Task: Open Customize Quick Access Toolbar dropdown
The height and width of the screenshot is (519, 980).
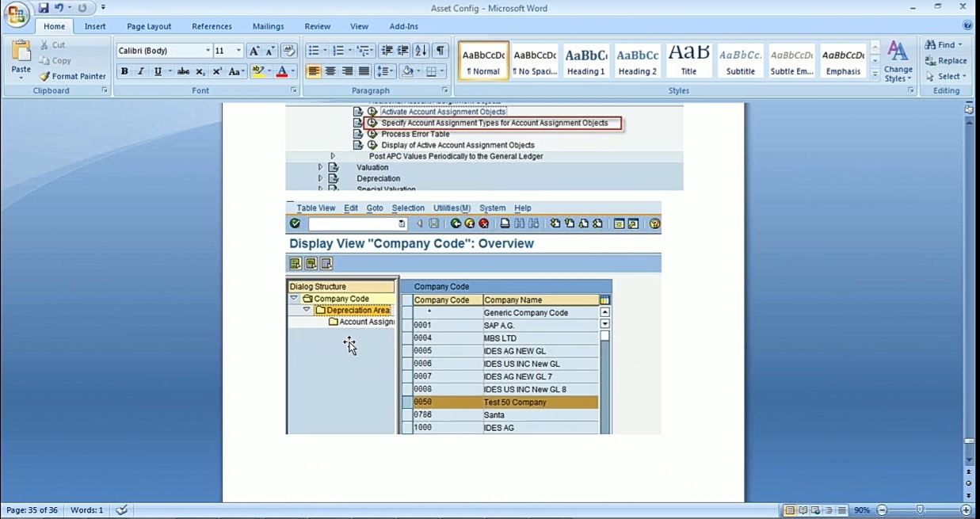Action: point(103,8)
